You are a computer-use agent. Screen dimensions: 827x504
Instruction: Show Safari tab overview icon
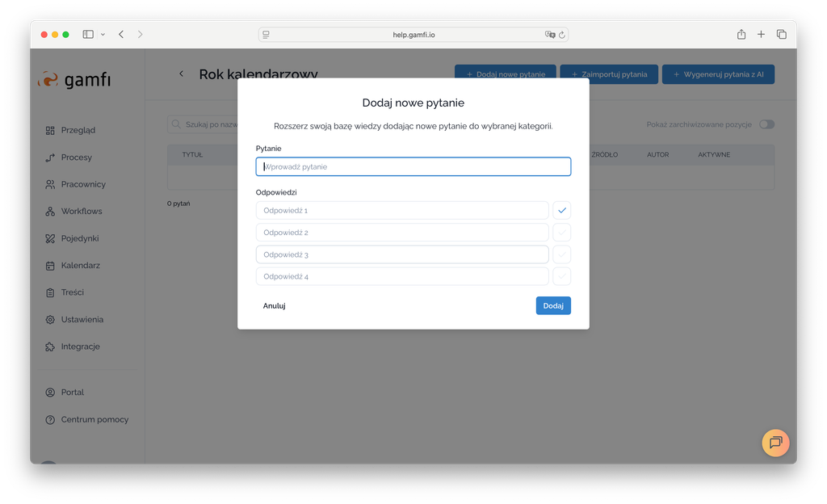coord(781,35)
